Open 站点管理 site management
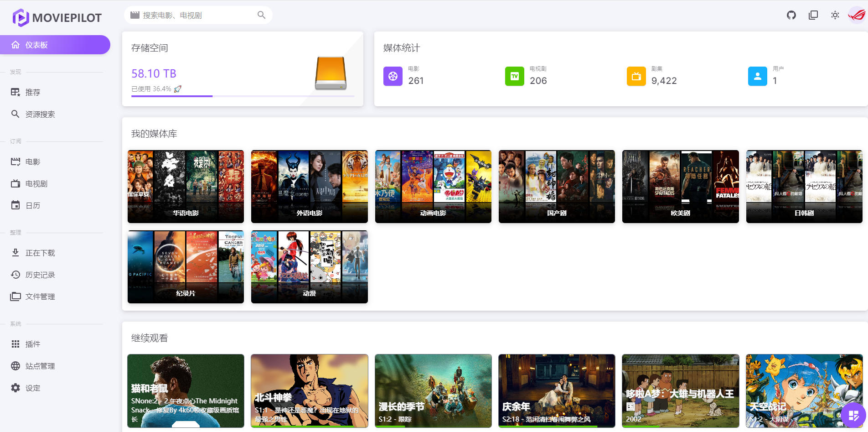Image resolution: width=868 pixels, height=432 pixels. (55, 366)
